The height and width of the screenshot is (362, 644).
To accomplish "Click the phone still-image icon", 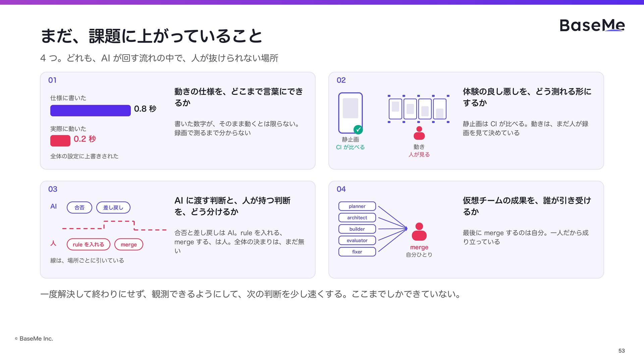I will click(x=351, y=113).
